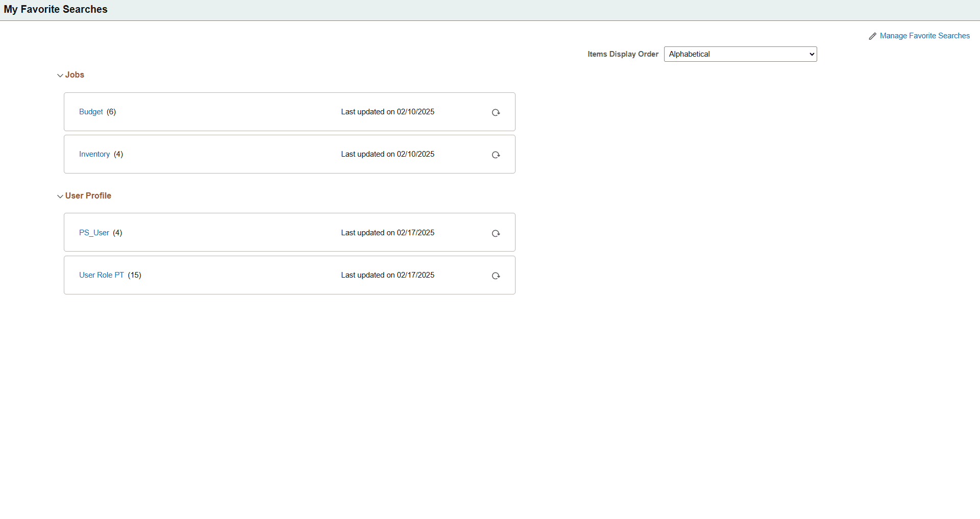The image size is (980, 519).
Task: Refresh the Budget favorite search
Action: point(496,112)
